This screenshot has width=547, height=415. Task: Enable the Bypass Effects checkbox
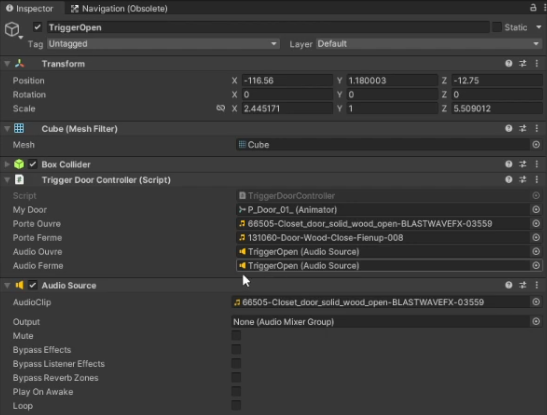coord(236,349)
